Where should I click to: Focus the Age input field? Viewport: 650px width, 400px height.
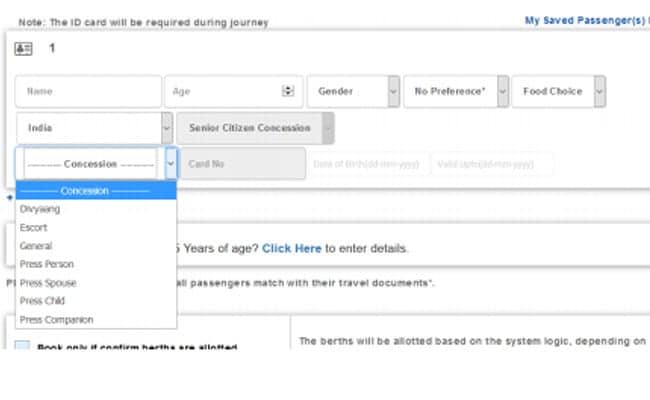pos(222,91)
